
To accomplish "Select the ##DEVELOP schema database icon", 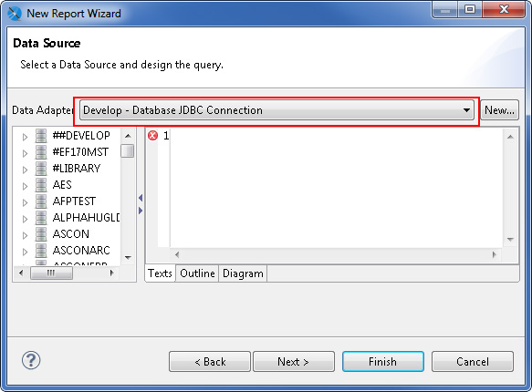I will click(41, 136).
